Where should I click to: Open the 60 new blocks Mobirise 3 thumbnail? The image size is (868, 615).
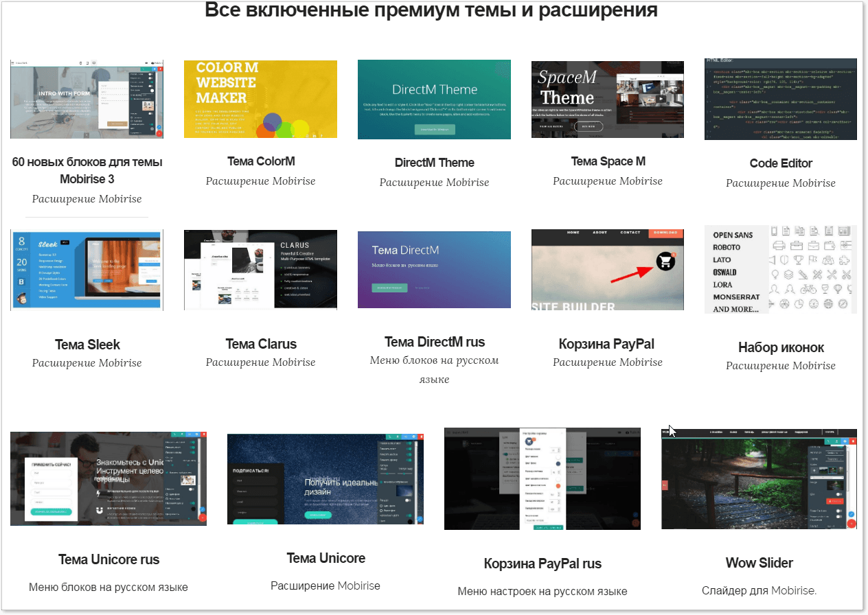[x=87, y=100]
